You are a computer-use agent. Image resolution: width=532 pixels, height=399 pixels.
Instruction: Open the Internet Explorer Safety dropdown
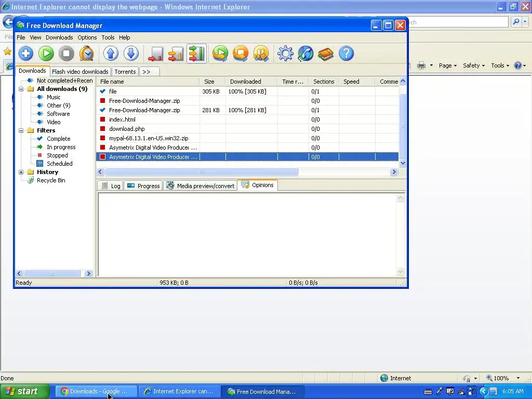474,65
